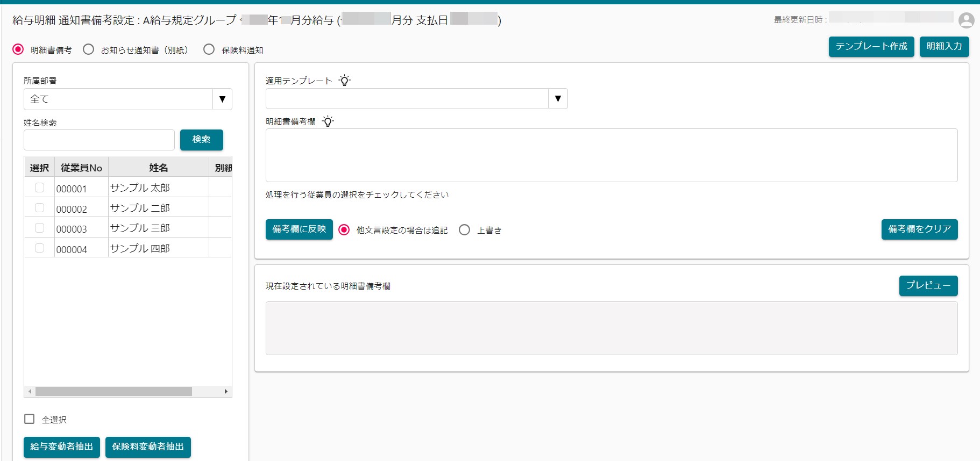Select the name サンプル 太郎
Screen dimensions: 980x461
coord(140,188)
